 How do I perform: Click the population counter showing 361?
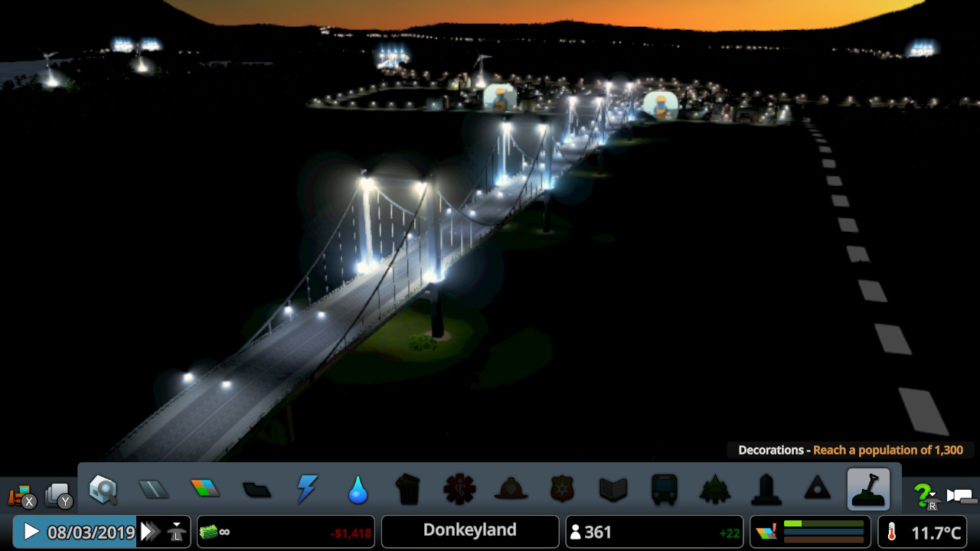(x=654, y=532)
